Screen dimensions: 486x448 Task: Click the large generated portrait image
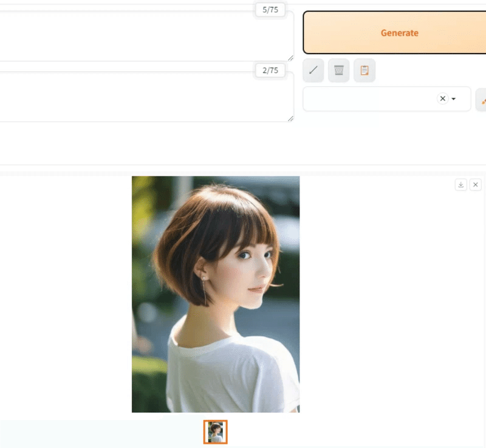pyautogui.click(x=216, y=294)
